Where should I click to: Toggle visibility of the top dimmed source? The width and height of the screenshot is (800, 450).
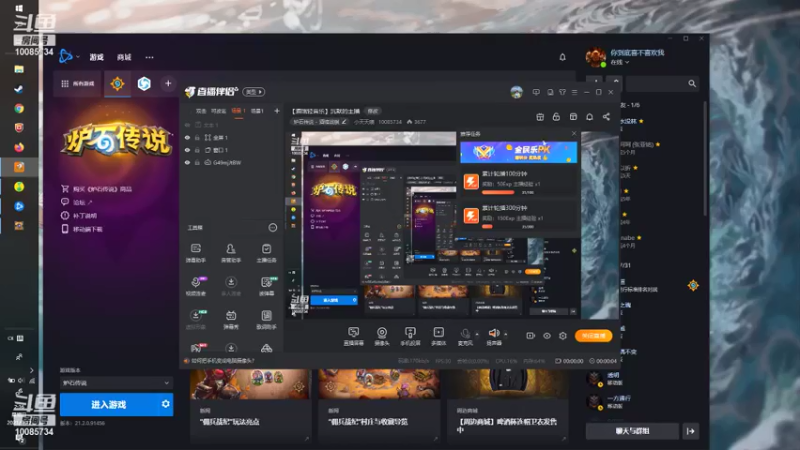(x=187, y=125)
